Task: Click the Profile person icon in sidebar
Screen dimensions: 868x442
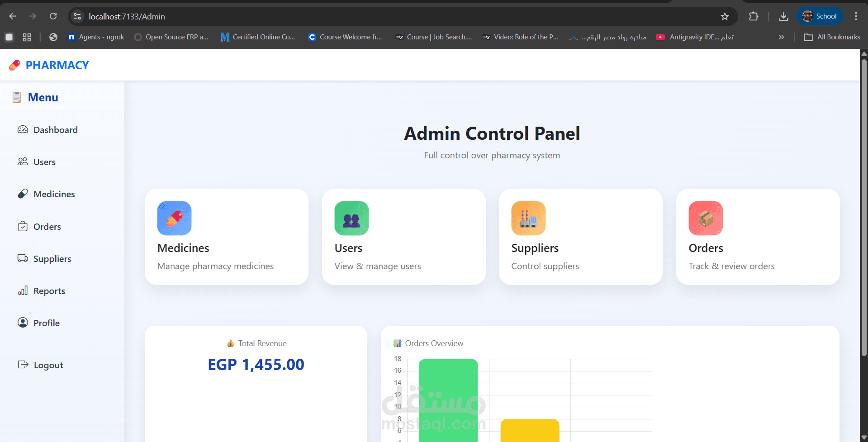Action: (x=22, y=323)
